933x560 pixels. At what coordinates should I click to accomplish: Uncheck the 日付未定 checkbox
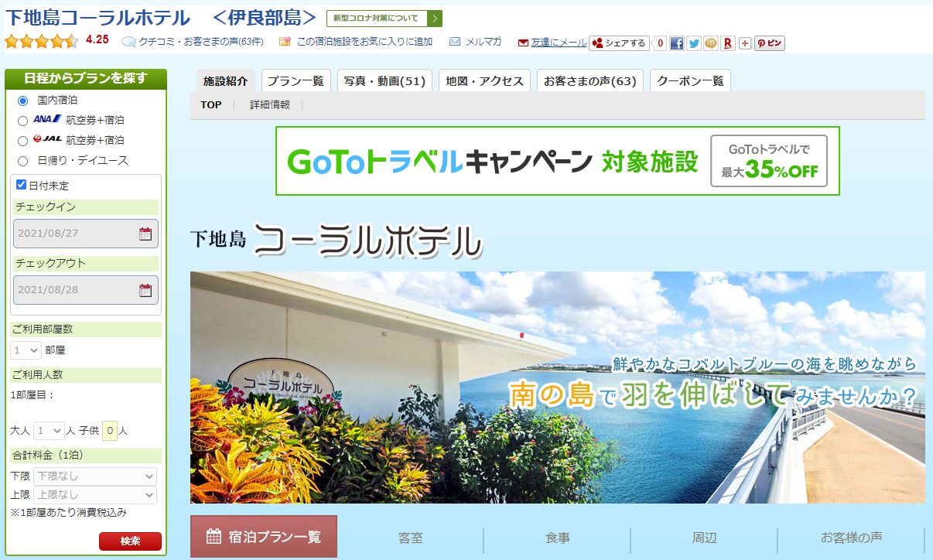pyautogui.click(x=22, y=185)
